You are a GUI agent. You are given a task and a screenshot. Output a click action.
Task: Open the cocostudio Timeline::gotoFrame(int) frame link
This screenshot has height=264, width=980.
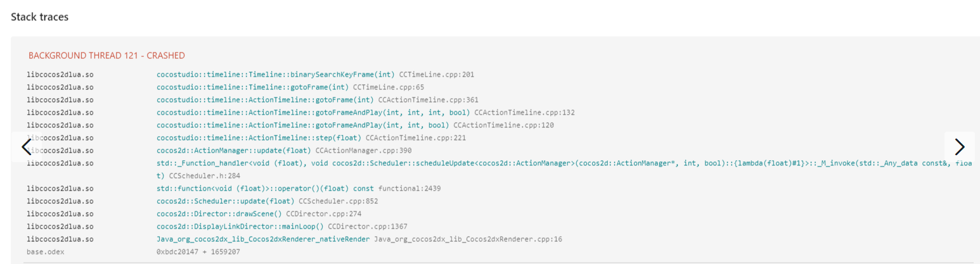click(252, 87)
